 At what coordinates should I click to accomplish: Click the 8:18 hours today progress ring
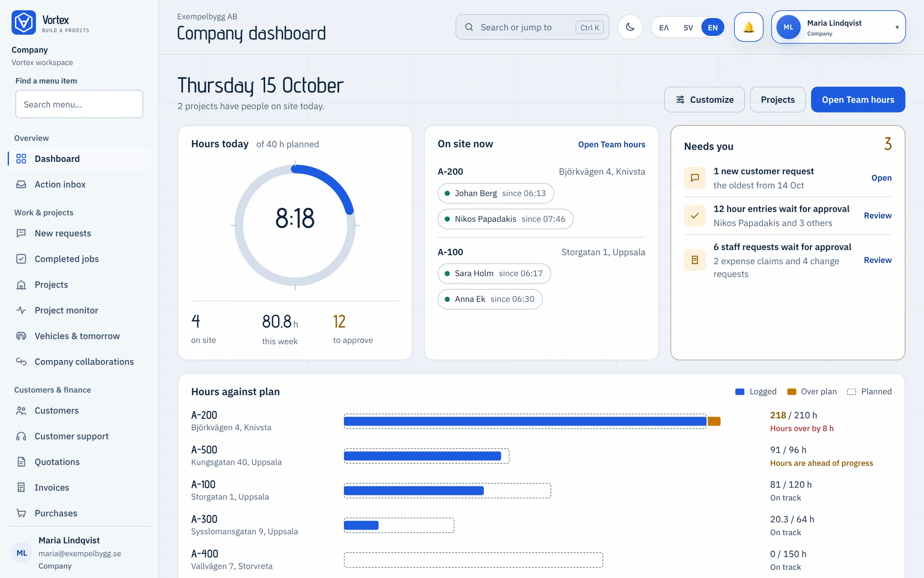click(295, 225)
